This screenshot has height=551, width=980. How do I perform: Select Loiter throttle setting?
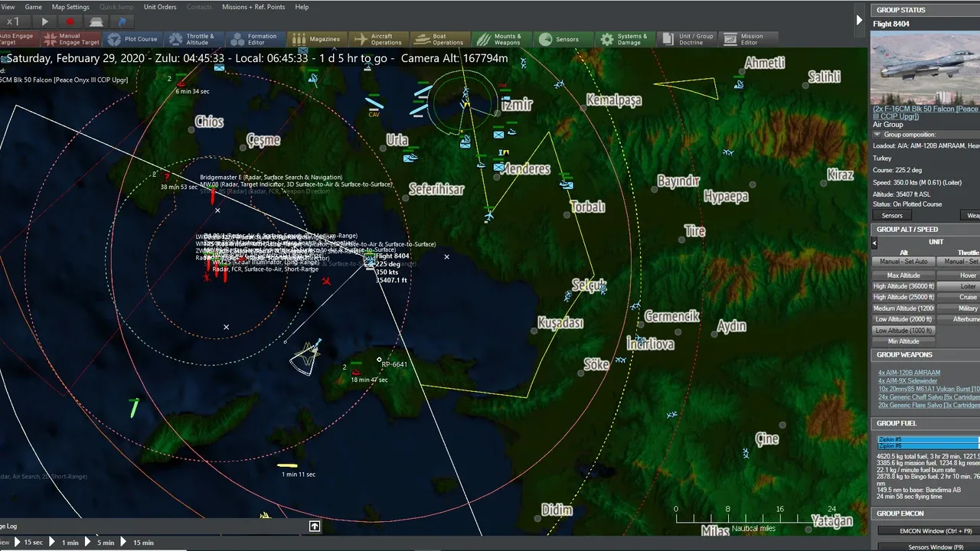[968, 286]
